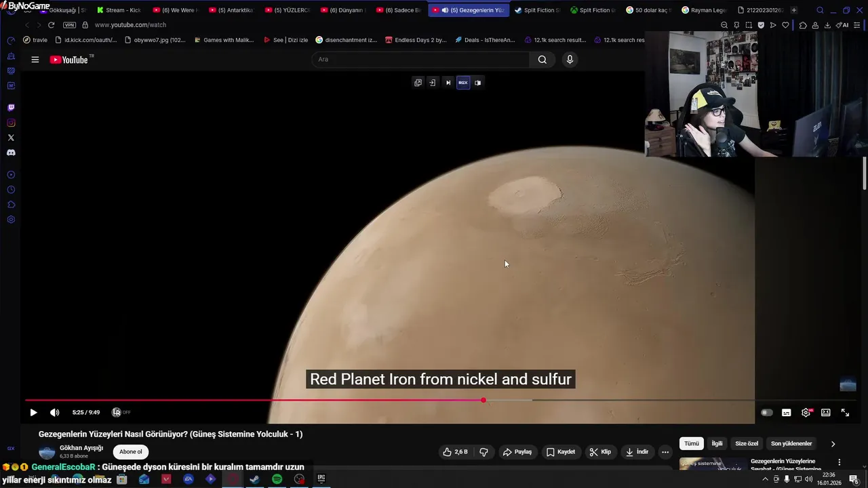This screenshot has height=488, width=868.
Task: Open Epic Games launcher from taskbar
Action: tap(321, 479)
